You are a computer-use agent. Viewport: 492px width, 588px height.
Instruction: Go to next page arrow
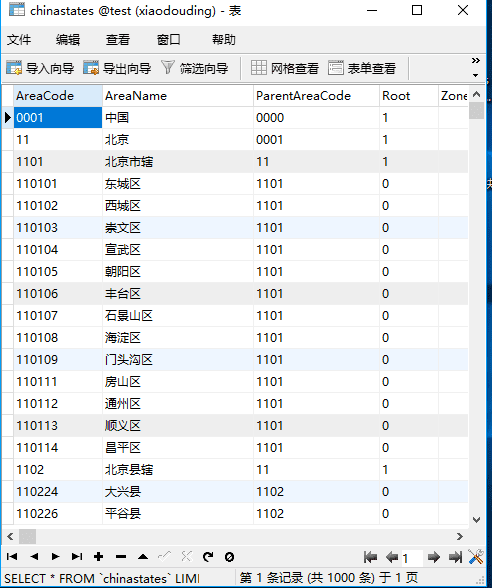coord(434,557)
